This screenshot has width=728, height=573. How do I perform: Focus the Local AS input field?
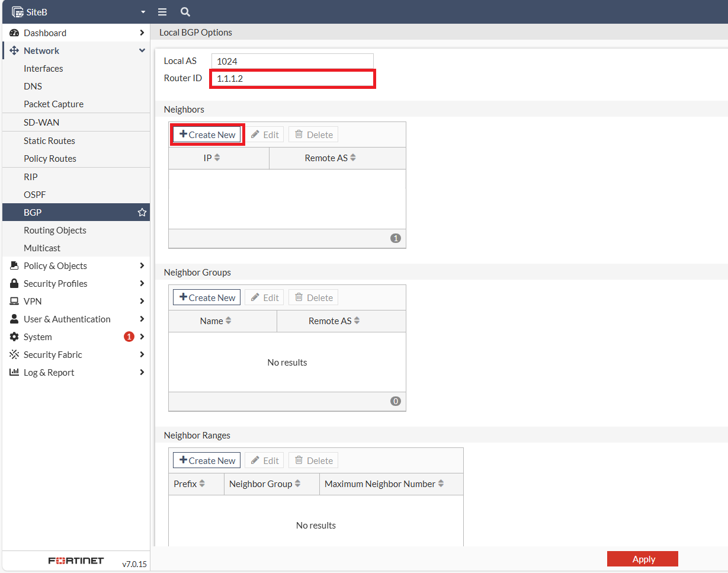(x=293, y=61)
